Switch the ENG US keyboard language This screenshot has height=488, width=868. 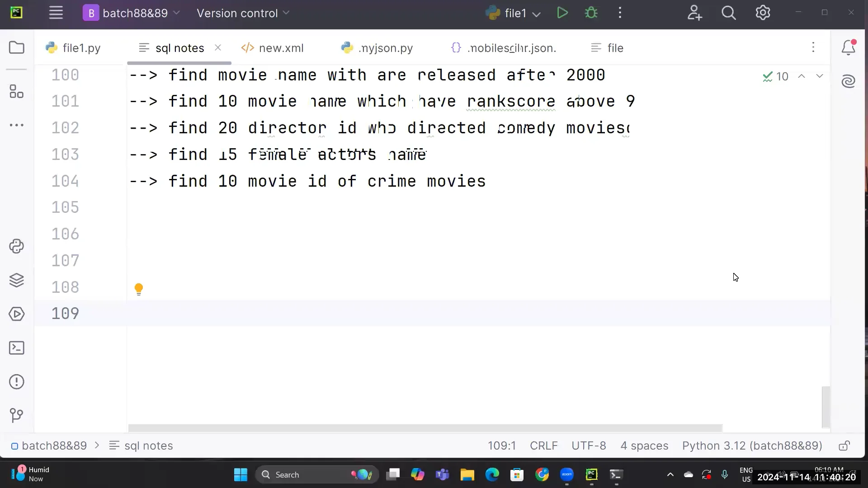(x=747, y=474)
